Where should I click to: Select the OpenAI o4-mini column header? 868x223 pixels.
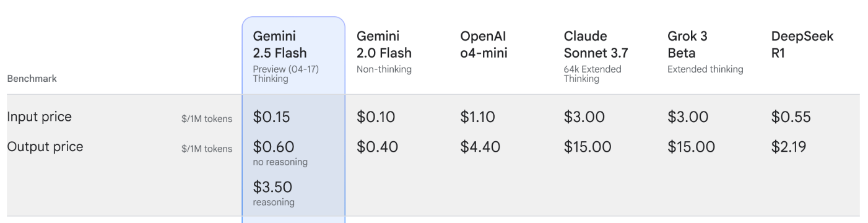tap(484, 45)
